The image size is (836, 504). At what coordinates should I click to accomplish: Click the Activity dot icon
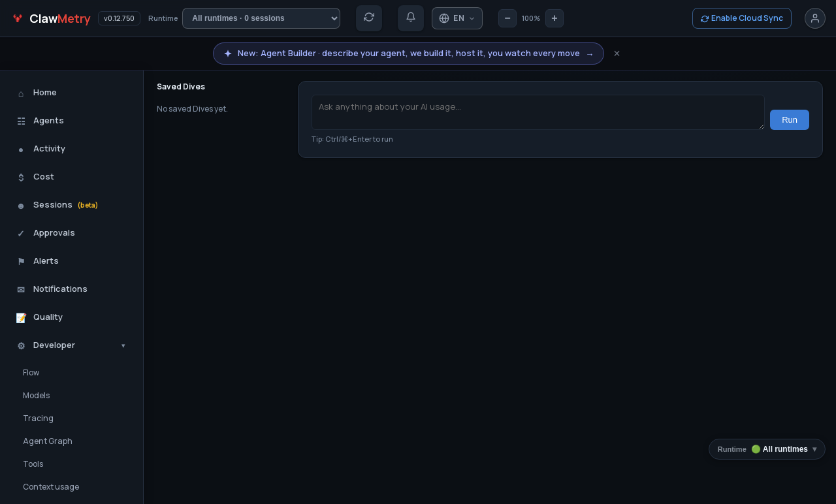(21, 150)
